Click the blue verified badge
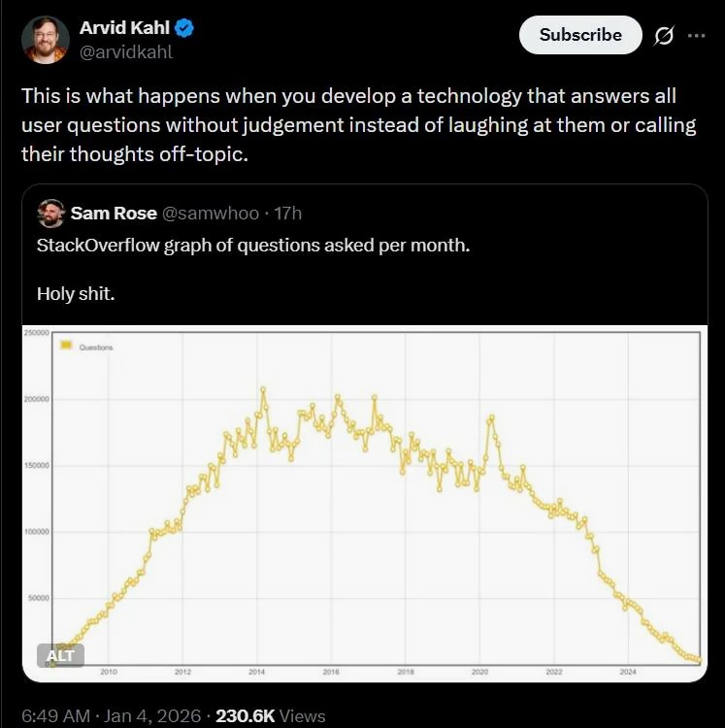 click(184, 28)
